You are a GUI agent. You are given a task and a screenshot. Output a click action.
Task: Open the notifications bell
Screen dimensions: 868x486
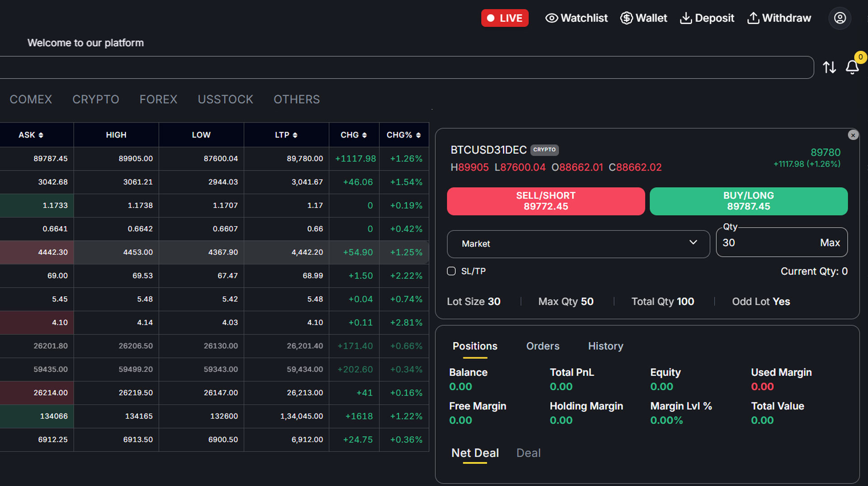[x=852, y=68]
